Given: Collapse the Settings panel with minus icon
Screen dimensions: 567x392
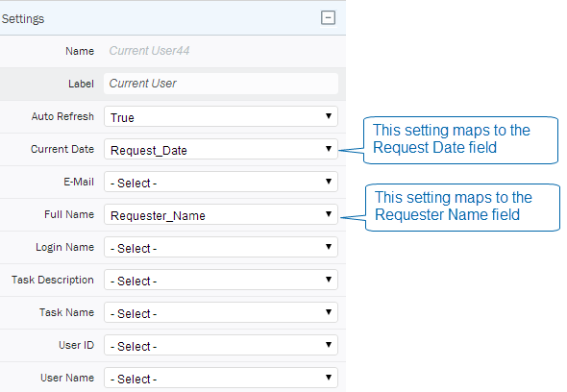Looking at the screenshot, I should 328,17.
